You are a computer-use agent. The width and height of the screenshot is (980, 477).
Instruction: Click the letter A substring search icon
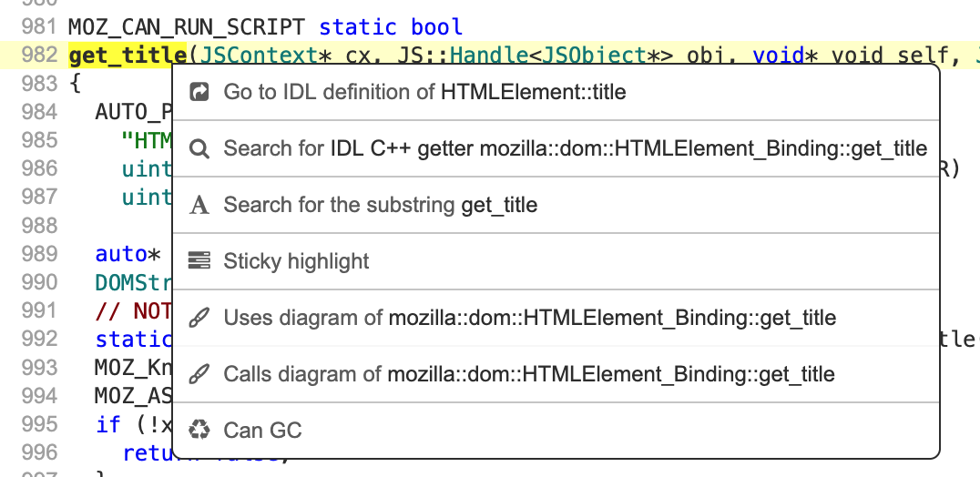199,206
